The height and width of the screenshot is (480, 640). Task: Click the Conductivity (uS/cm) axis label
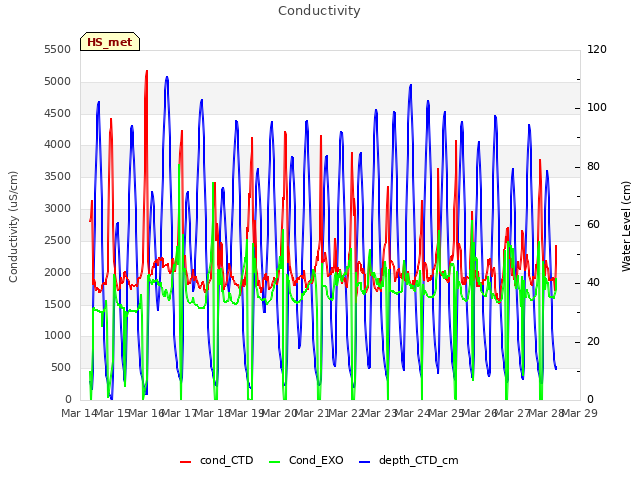pos(13,227)
